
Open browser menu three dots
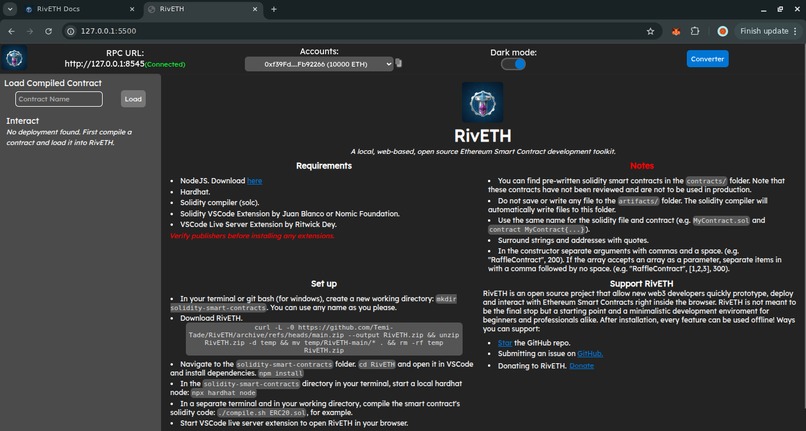(x=796, y=31)
